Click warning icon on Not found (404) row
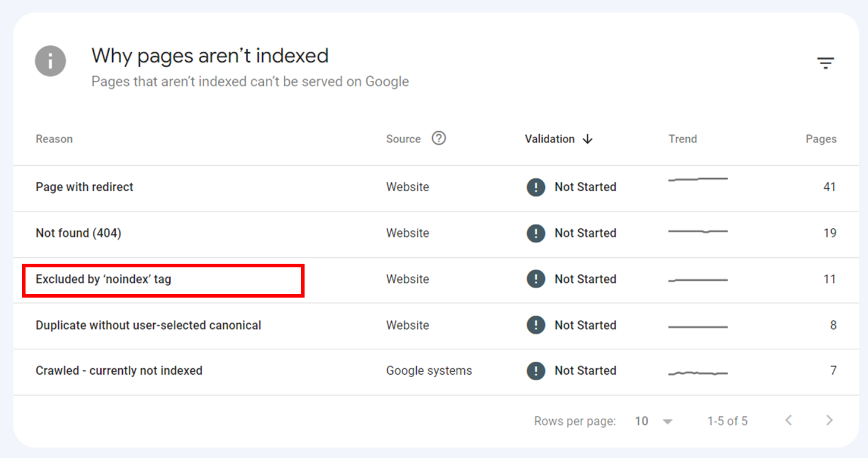Viewport: 868px width, 458px height. pyautogui.click(x=536, y=233)
